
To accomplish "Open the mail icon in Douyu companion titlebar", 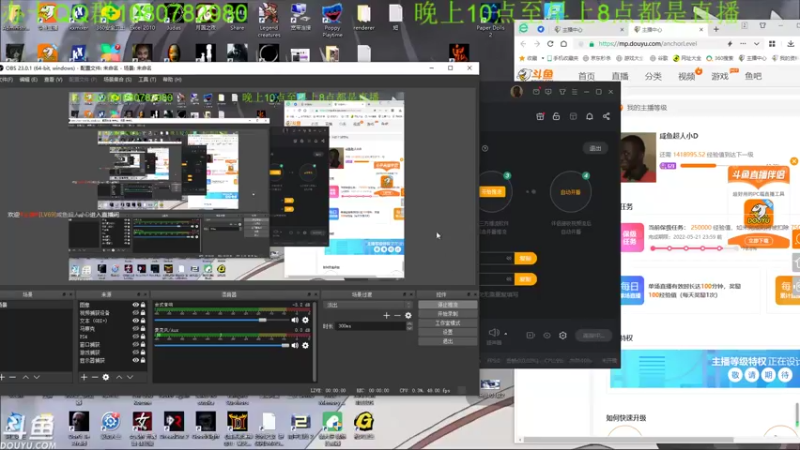I will point(536,92).
